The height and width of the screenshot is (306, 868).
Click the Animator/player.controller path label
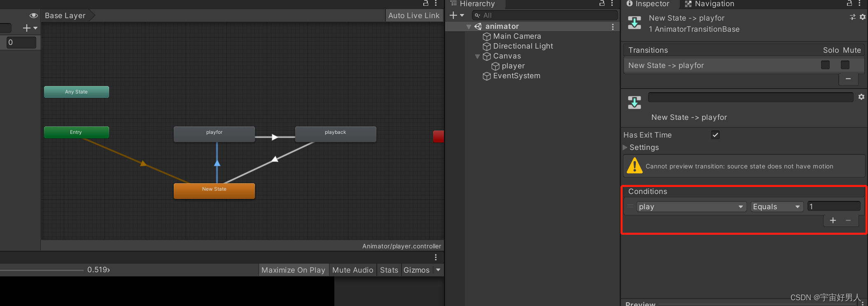click(401, 246)
